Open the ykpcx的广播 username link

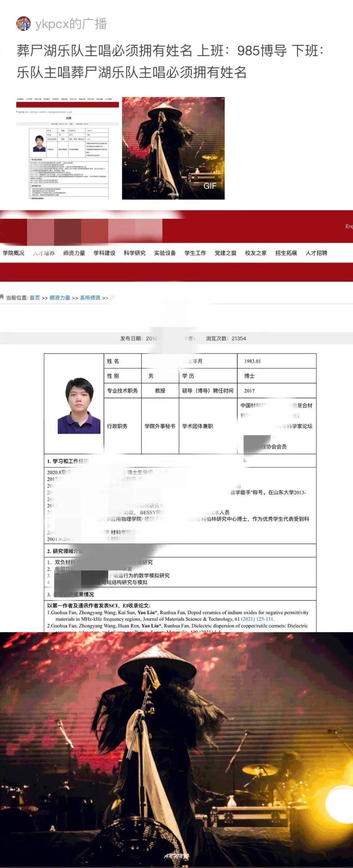(x=71, y=24)
